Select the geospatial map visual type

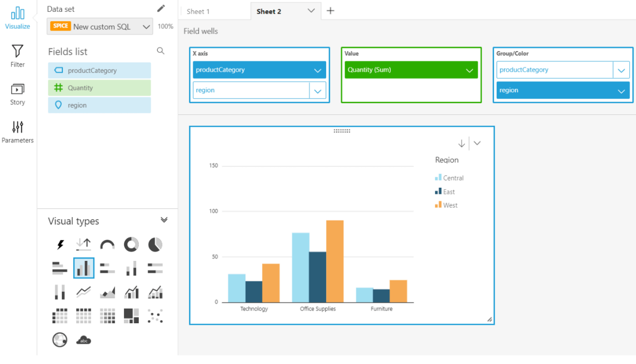coord(60,340)
